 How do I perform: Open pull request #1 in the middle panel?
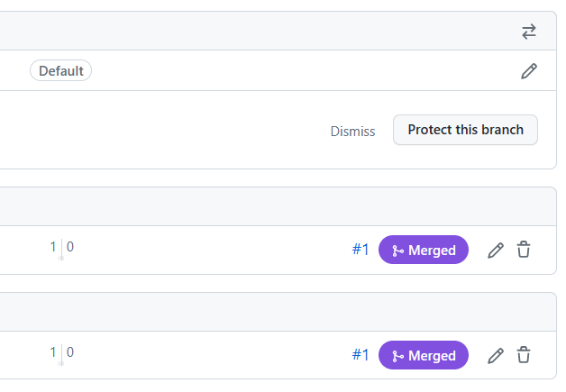click(361, 251)
